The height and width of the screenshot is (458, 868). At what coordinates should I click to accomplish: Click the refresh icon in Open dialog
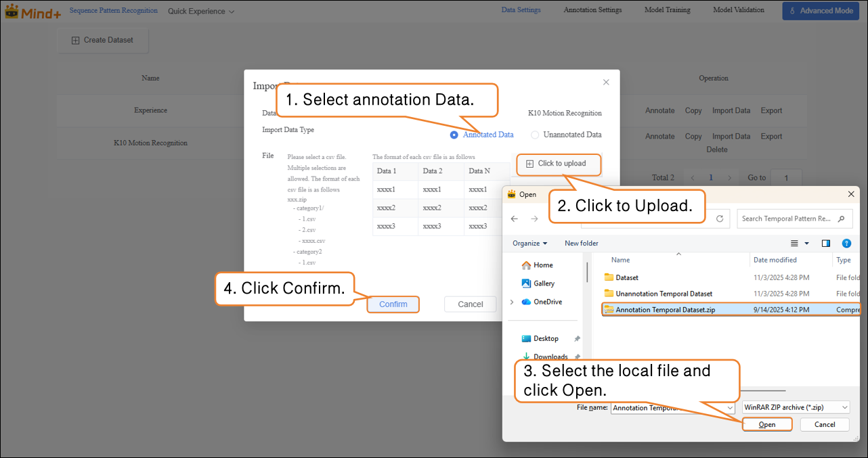point(719,219)
